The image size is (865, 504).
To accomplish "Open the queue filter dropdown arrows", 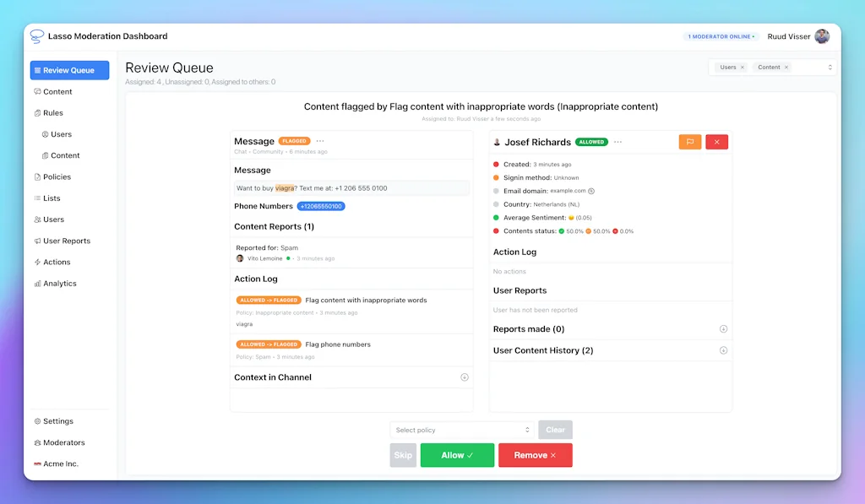I will (x=830, y=68).
